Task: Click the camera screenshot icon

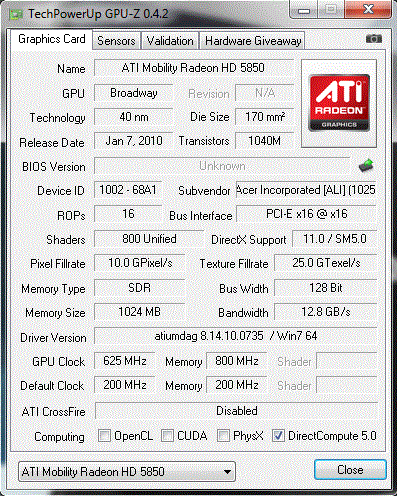Action: click(x=374, y=39)
